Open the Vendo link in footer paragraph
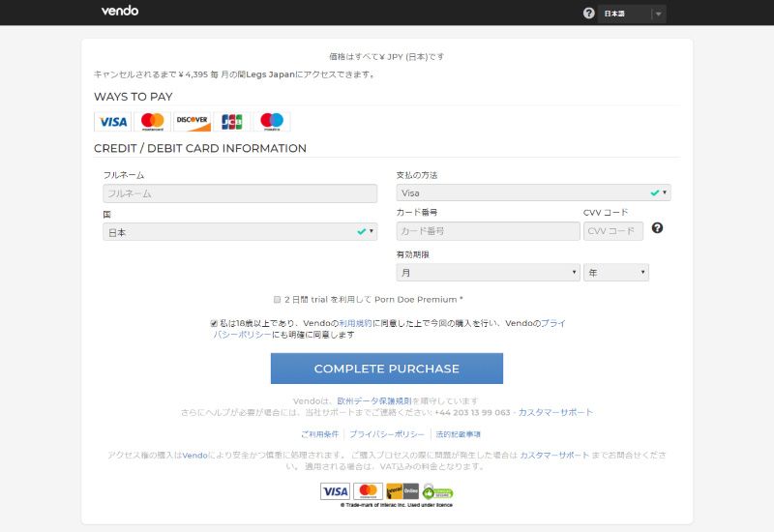The image size is (774, 532). pos(195,456)
